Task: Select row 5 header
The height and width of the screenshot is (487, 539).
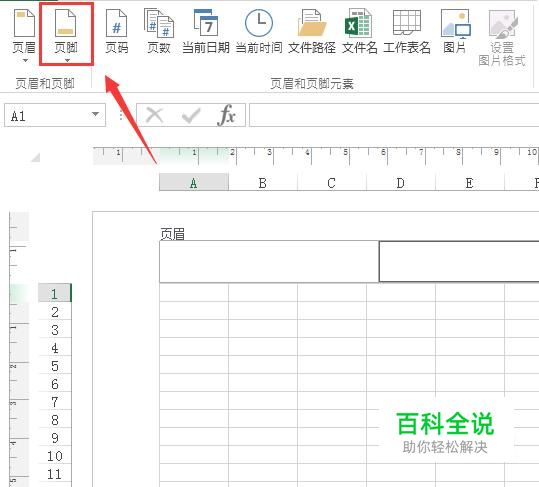Action: point(55,365)
